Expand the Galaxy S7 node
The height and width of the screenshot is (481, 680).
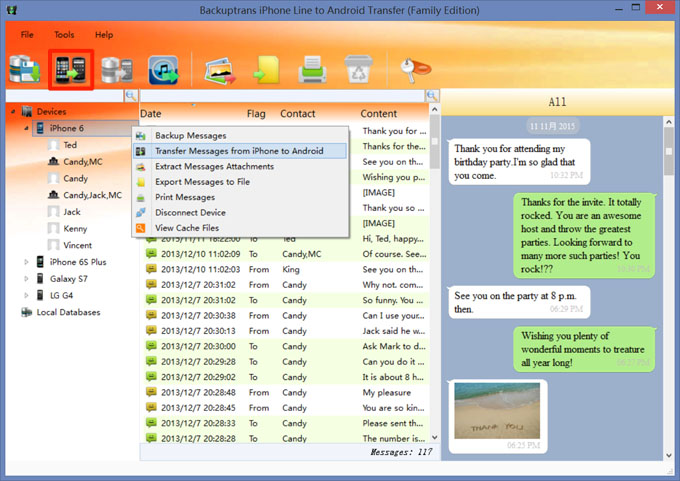[26, 278]
